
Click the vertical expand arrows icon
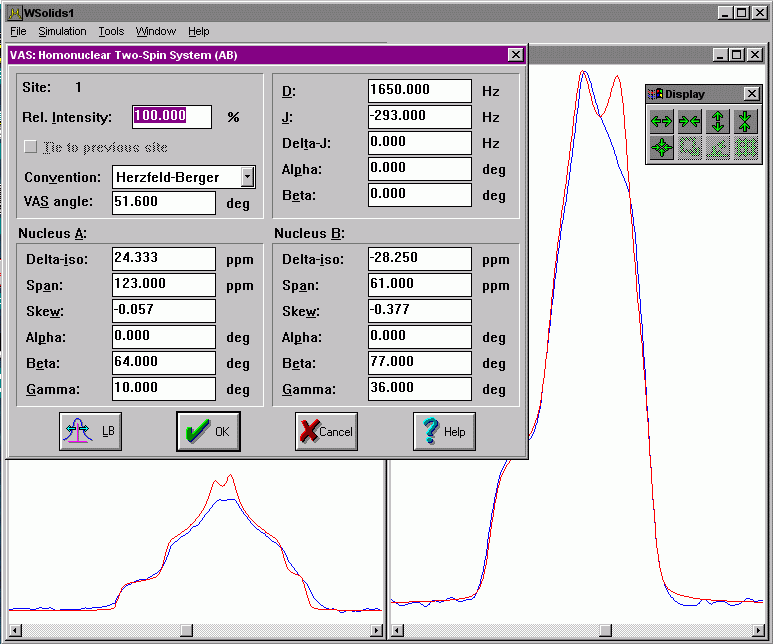tap(717, 122)
